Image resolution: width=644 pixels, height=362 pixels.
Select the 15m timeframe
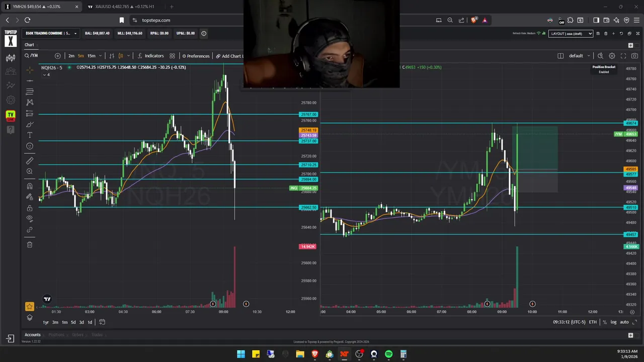pos(91,56)
